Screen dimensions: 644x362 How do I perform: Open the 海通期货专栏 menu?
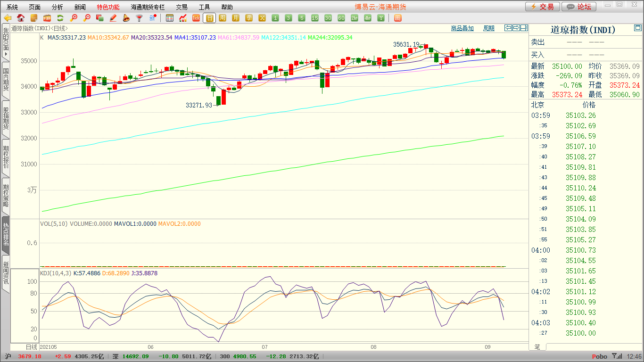pyautogui.click(x=148, y=7)
